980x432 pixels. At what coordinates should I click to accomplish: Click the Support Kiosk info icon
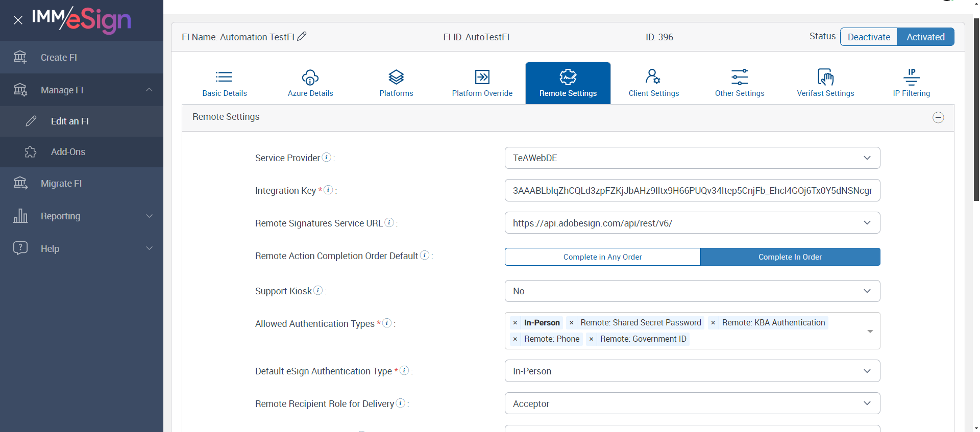click(318, 290)
